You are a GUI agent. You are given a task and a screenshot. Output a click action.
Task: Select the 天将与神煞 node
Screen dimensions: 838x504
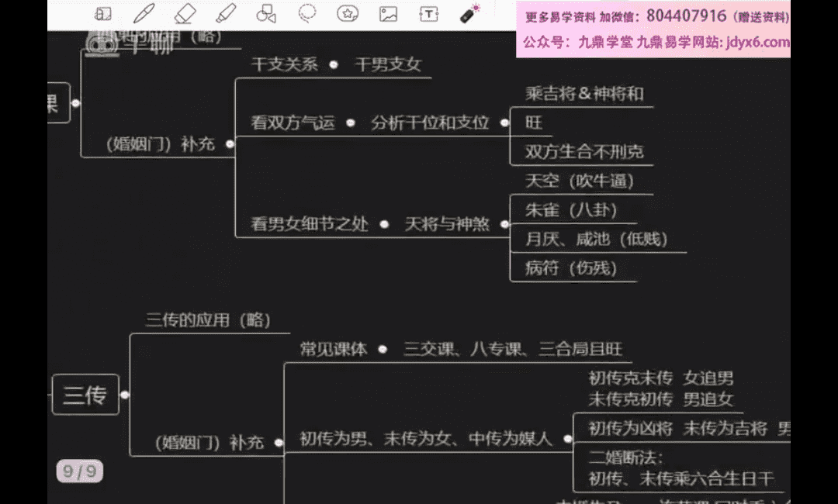447,225
